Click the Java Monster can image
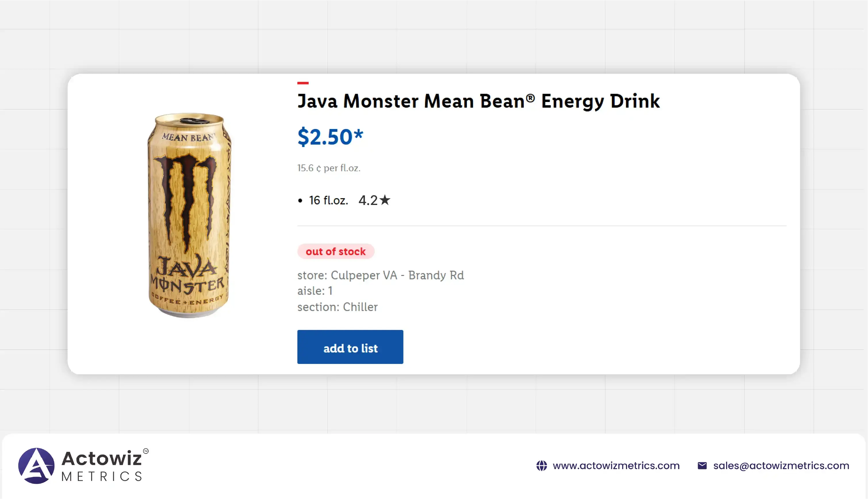Screen dimensions: 868x499 189,215
